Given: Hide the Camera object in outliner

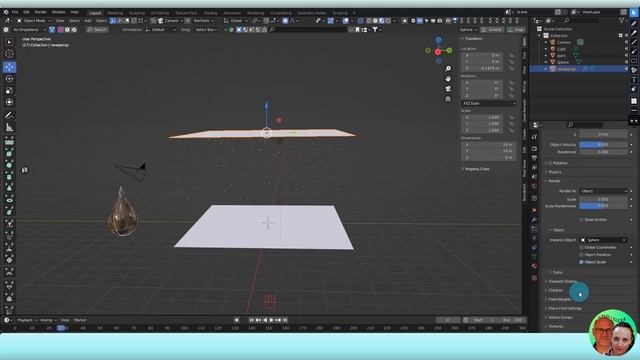Looking at the screenshot, I should (626, 42).
